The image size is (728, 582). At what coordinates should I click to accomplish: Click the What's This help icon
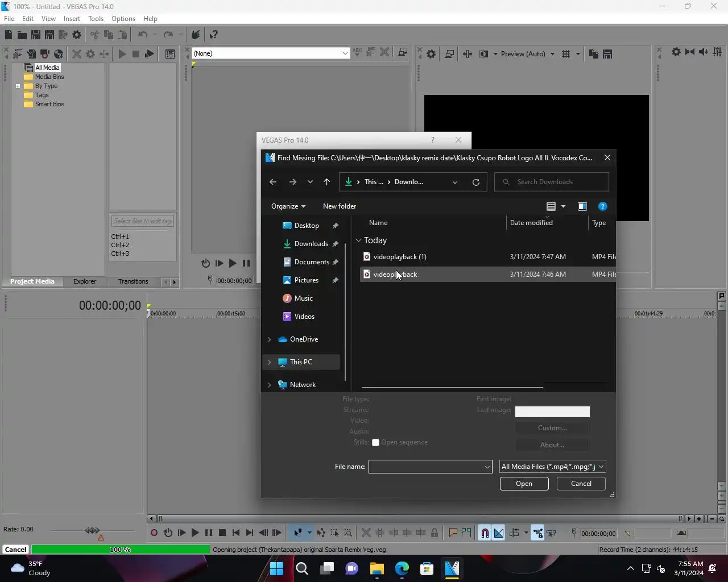pos(213,35)
